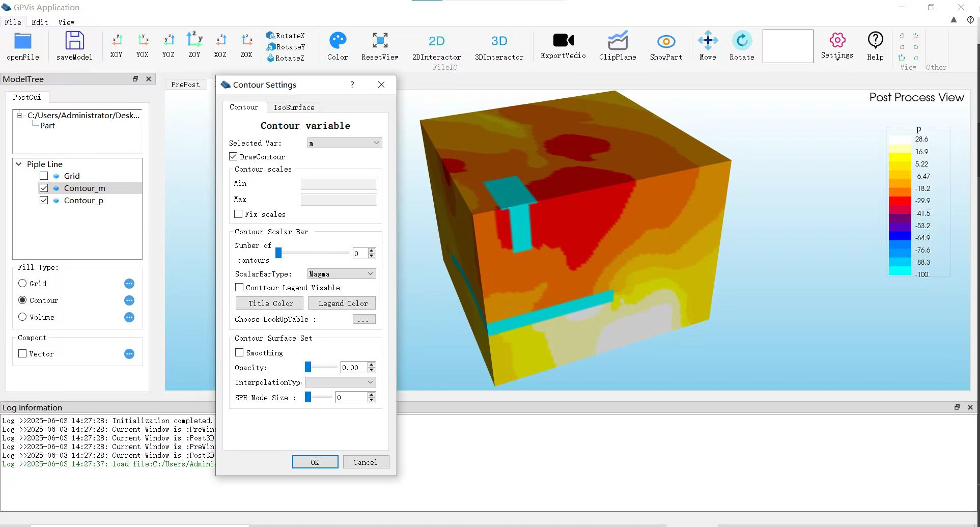Click the RotateX tool

pyautogui.click(x=286, y=36)
